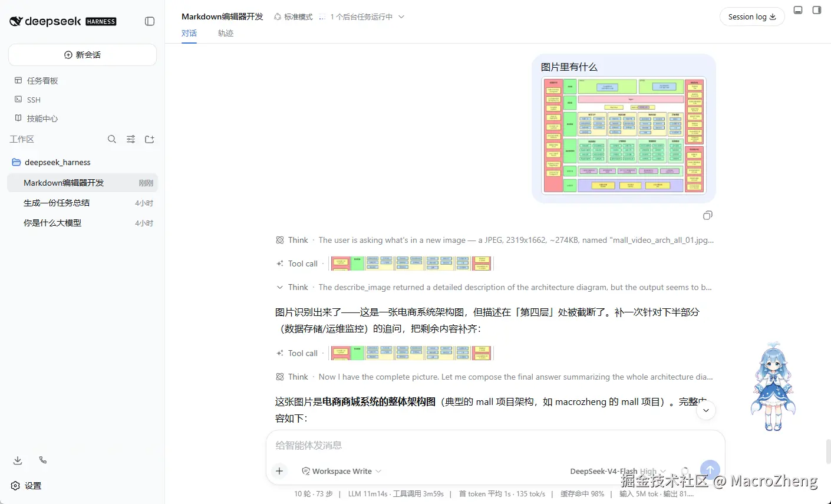Create new workspace folder icon
This screenshot has height=504, width=831.
(x=150, y=139)
